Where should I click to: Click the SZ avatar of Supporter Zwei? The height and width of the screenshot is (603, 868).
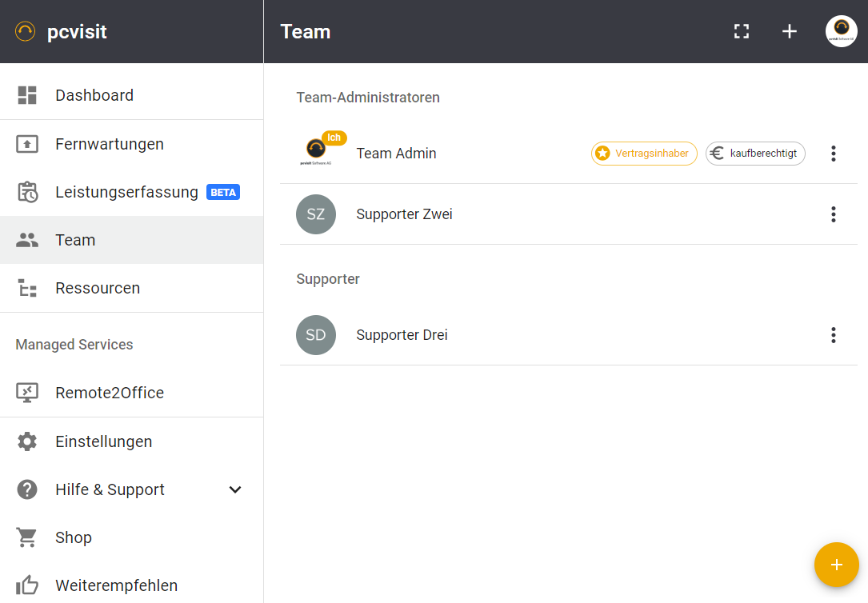[x=316, y=214]
